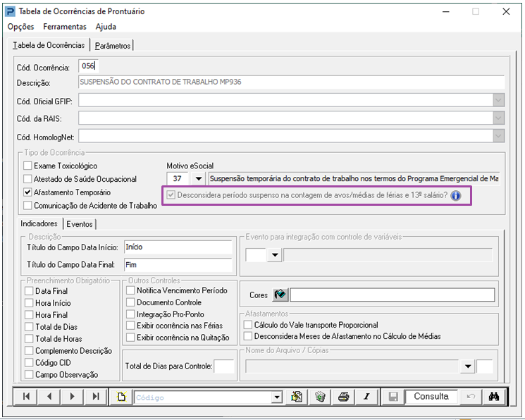Viewport: 525px width, 420px height.
Task: Uncheck Afastamento Temporário checkbox
Action: click(x=28, y=192)
